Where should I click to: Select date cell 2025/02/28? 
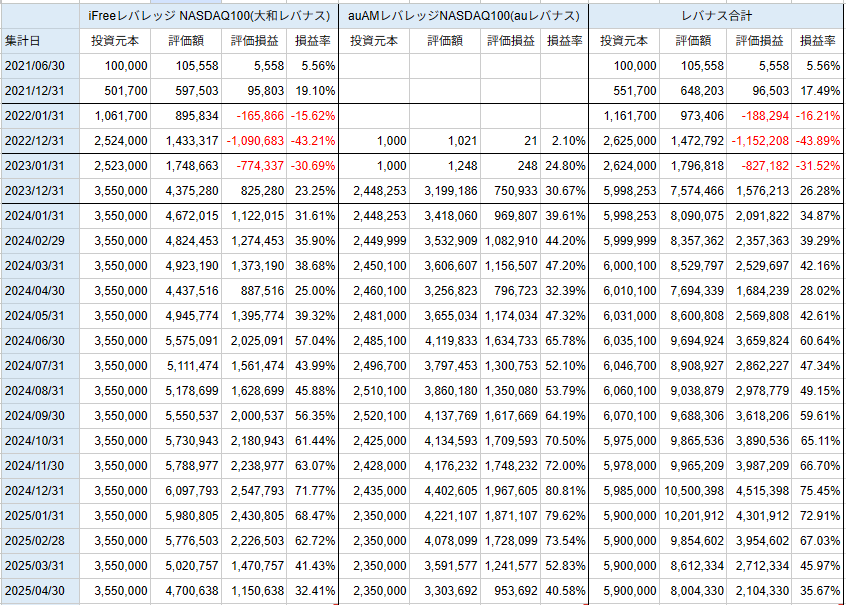pos(40,541)
